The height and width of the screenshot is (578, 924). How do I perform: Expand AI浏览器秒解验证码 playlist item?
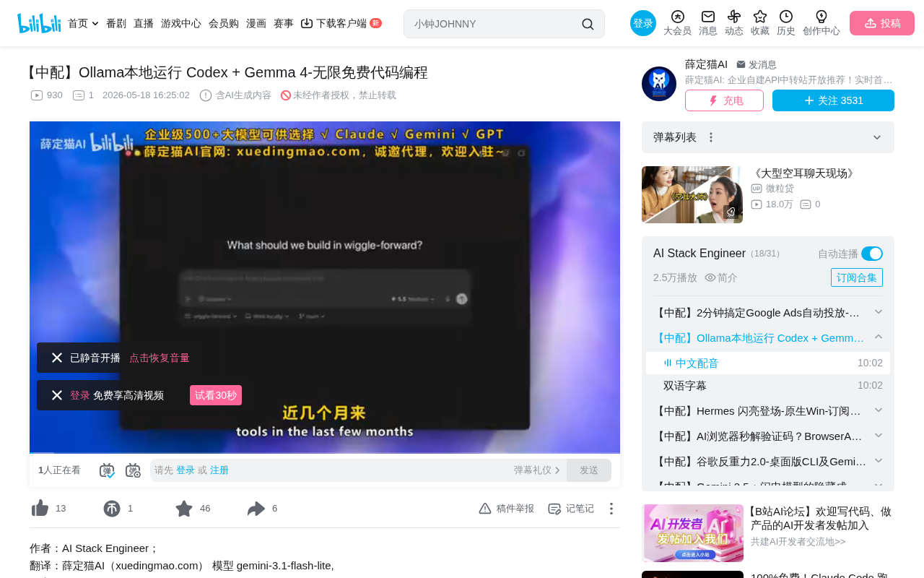tap(879, 435)
